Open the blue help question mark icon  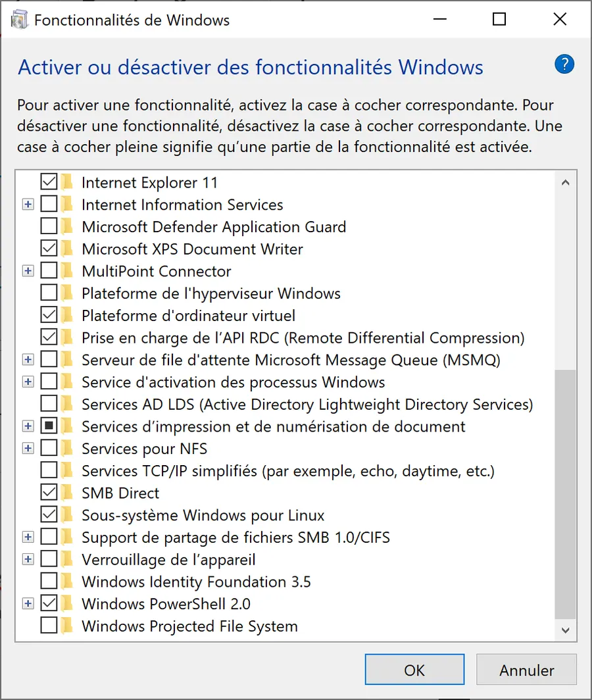[564, 64]
